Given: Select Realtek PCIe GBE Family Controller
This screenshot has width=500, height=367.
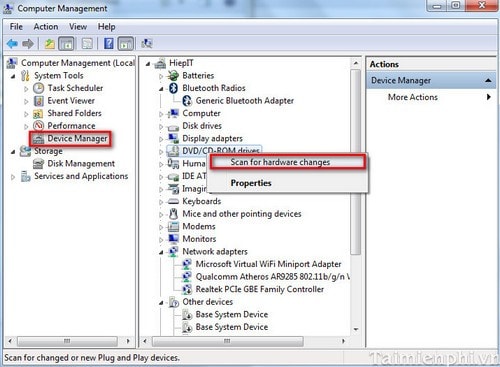Looking at the screenshot, I should tap(260, 289).
